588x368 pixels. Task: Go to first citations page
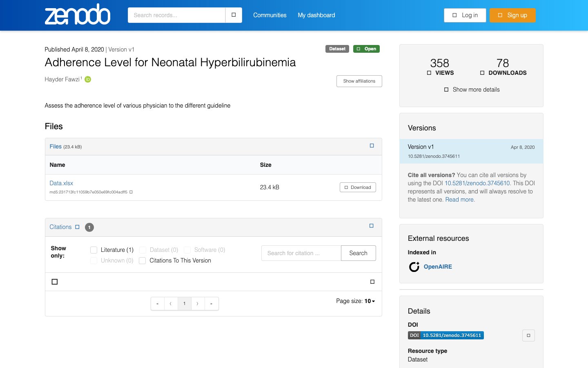click(158, 304)
